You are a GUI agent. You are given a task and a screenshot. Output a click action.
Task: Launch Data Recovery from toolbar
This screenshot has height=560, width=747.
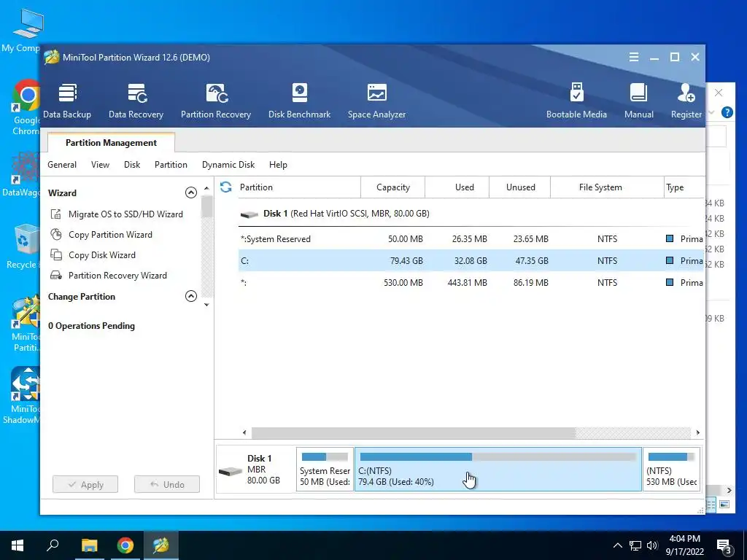click(x=136, y=101)
